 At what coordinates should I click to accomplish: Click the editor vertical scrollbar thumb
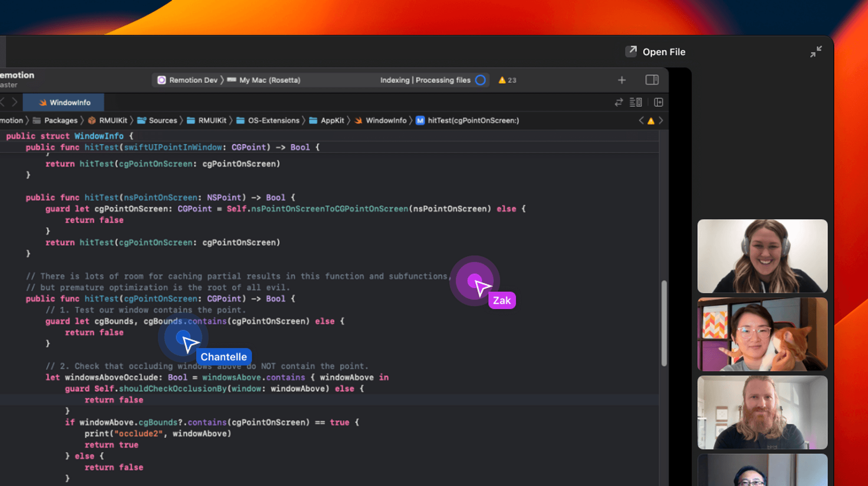[664, 323]
